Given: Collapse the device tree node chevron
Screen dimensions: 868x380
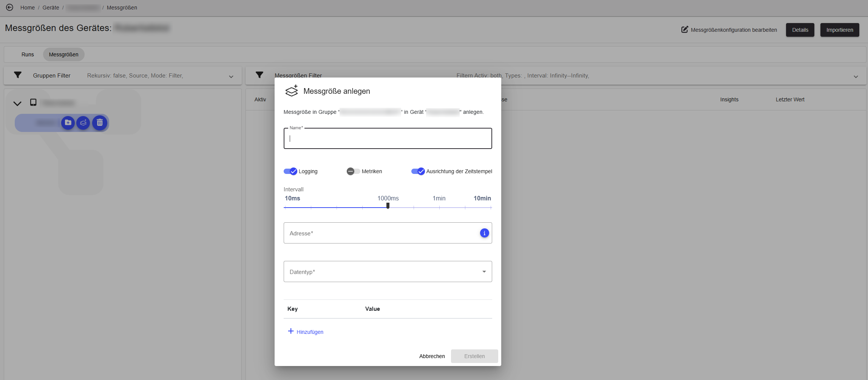Looking at the screenshot, I should pos(17,103).
